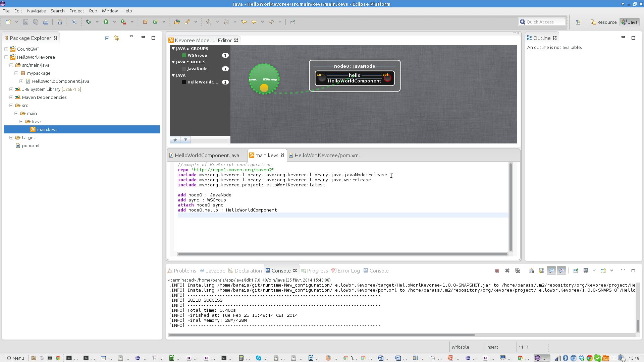This screenshot has height=362, width=644.
Task: Select the black HelloWorldC... palette swatch
Action: pos(184,82)
